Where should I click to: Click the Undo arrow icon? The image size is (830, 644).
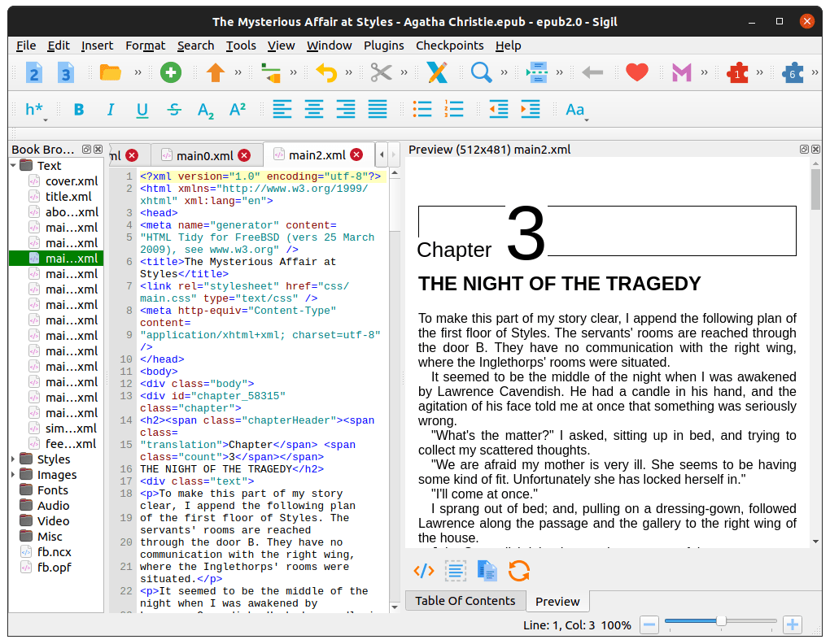[x=326, y=72]
